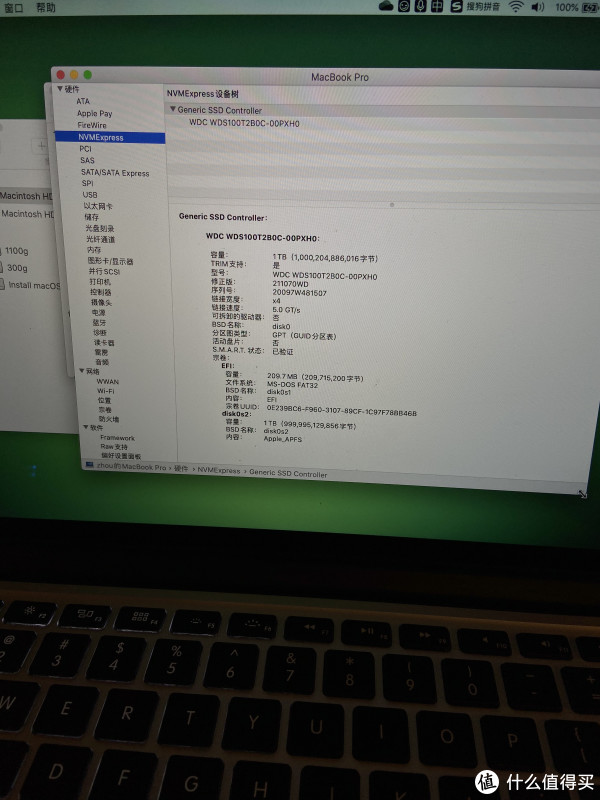Collapse the 网络 network section

click(x=83, y=371)
